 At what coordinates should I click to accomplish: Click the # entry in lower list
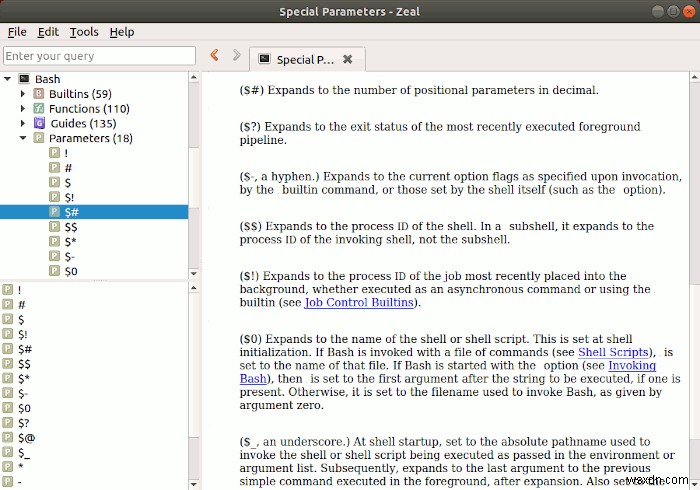[21, 305]
